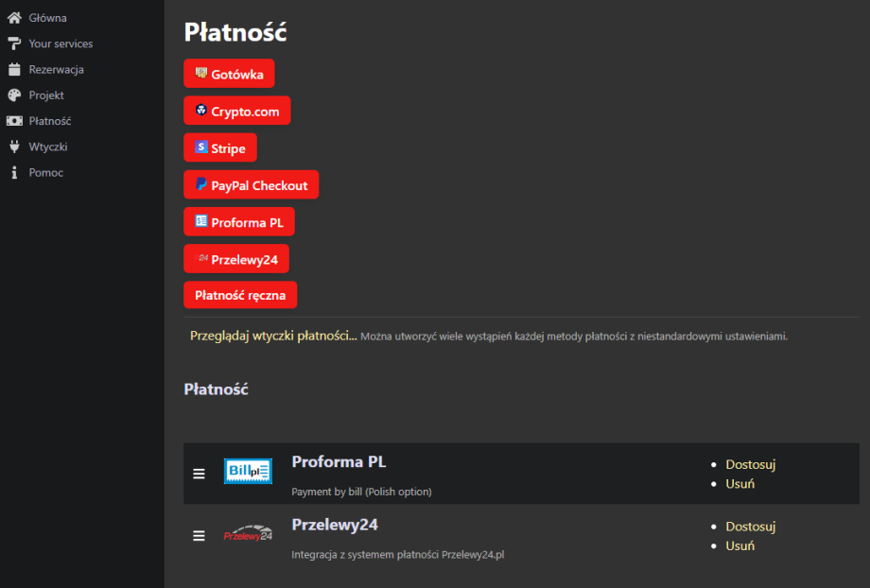The image size is (870, 588).
Task: Click the plug icon next to Wtyczki
Action: coord(14,147)
